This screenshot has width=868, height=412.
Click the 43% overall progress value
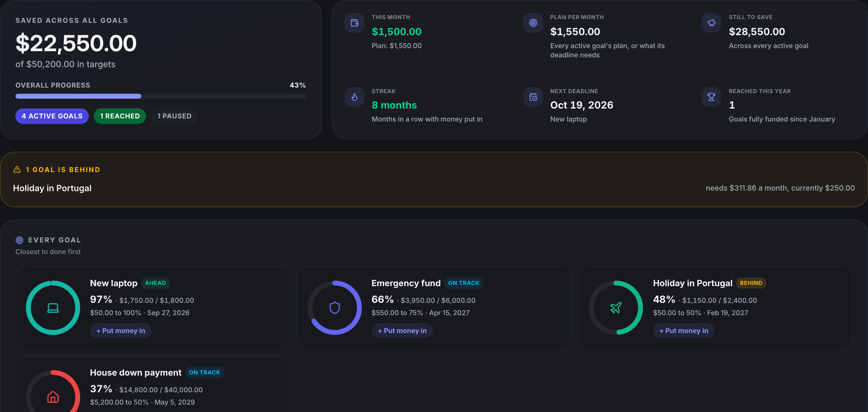coord(298,85)
